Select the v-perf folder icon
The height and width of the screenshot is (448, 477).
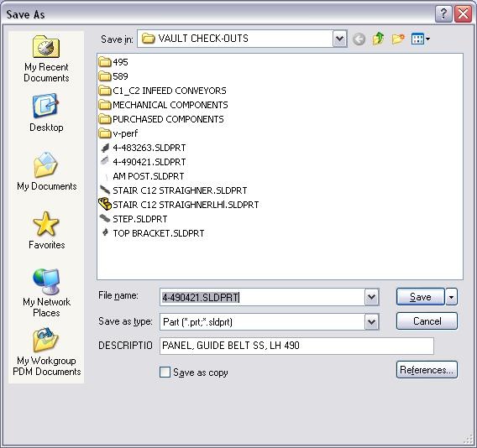tap(105, 133)
